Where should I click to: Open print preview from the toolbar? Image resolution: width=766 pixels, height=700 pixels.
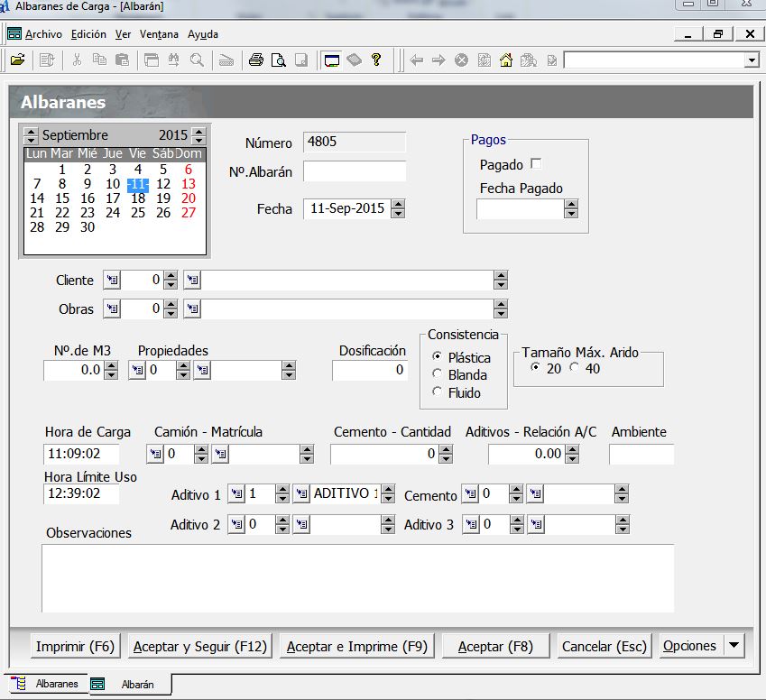(279, 60)
